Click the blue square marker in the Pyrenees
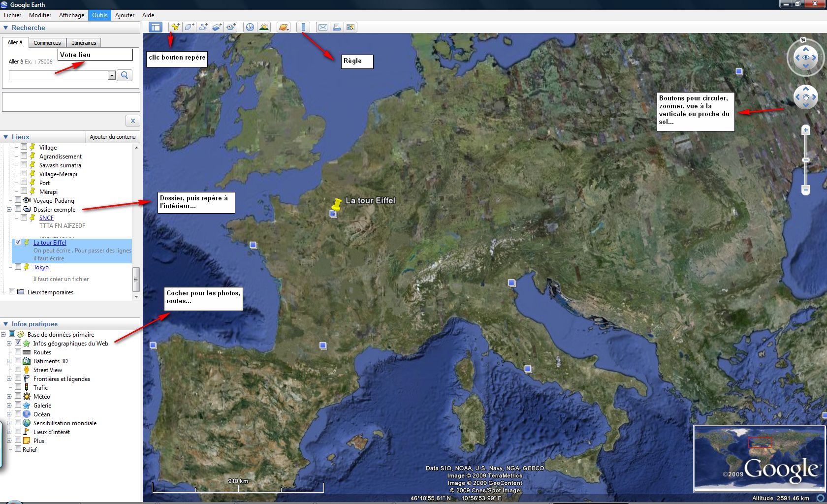 click(323, 346)
